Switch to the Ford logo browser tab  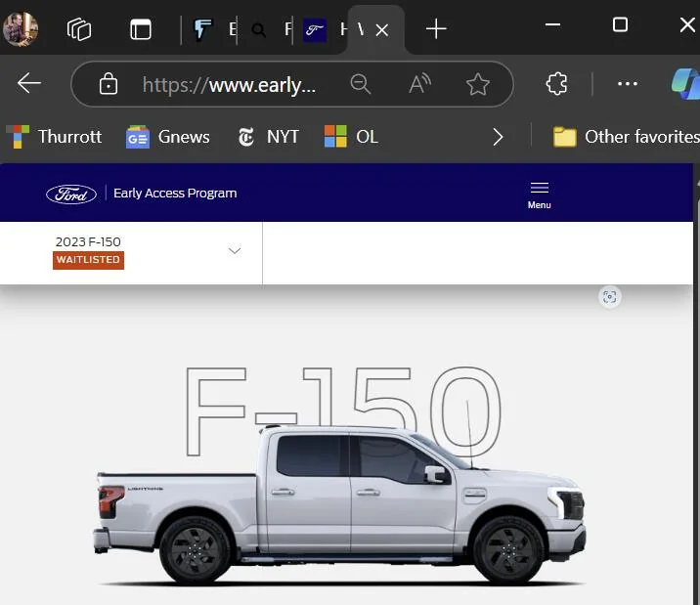click(x=315, y=30)
